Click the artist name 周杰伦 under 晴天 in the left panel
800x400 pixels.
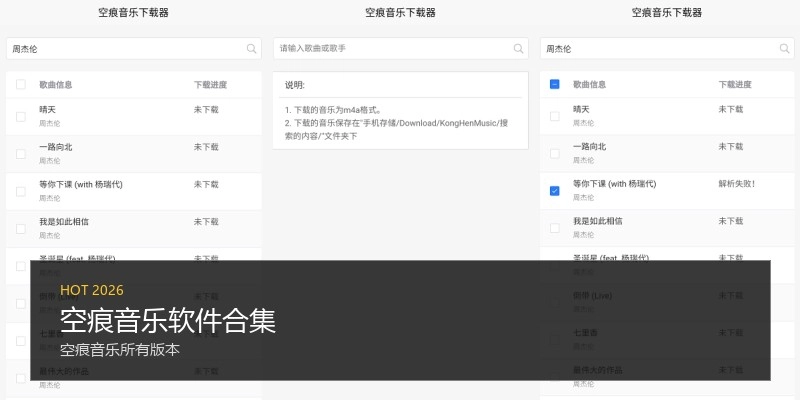tap(49, 123)
